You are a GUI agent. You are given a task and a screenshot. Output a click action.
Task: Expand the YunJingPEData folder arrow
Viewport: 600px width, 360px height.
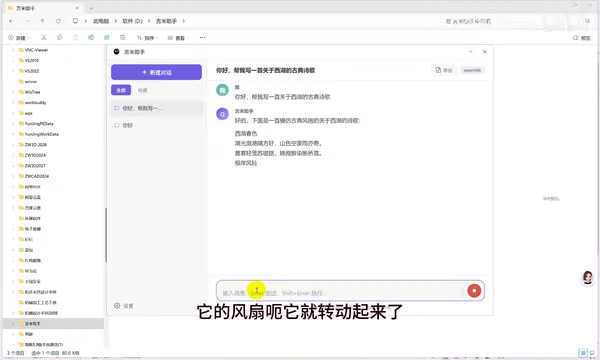13,124
